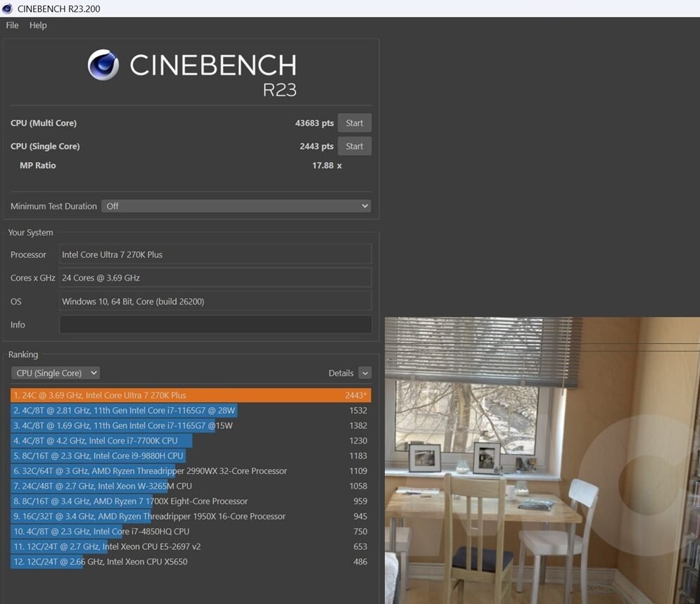Click the Cores x GHz field
This screenshot has height=604, width=700.
(215, 277)
